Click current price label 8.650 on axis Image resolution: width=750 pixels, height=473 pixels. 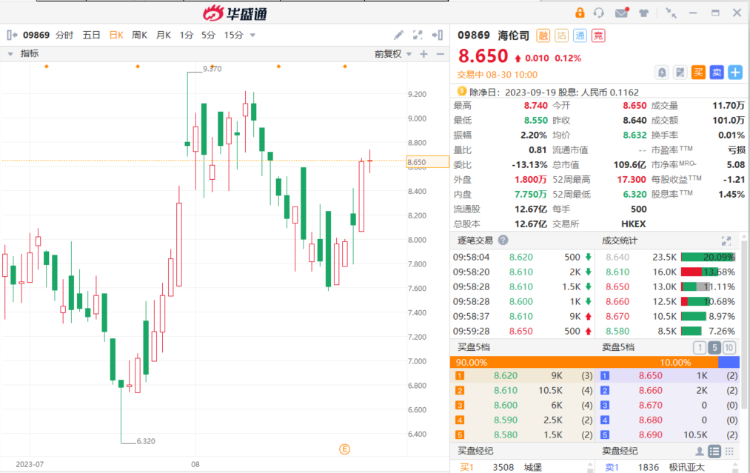pyautogui.click(x=427, y=162)
